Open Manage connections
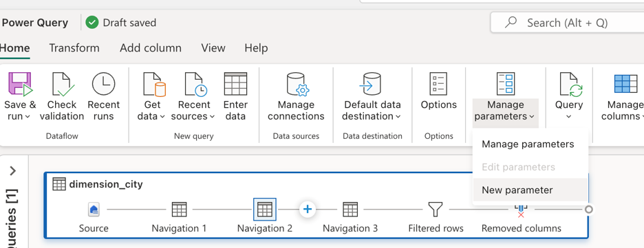 [296, 96]
